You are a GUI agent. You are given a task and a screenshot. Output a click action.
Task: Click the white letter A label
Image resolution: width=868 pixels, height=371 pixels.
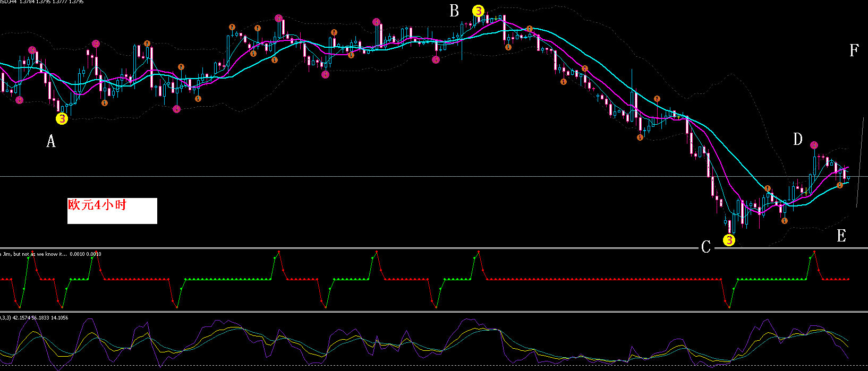pos(51,141)
